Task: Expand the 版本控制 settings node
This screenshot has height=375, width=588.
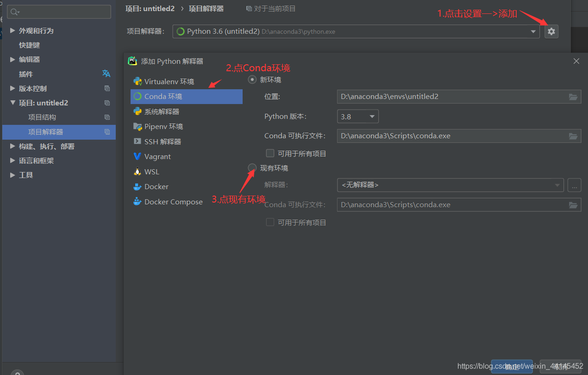Action: [13, 88]
